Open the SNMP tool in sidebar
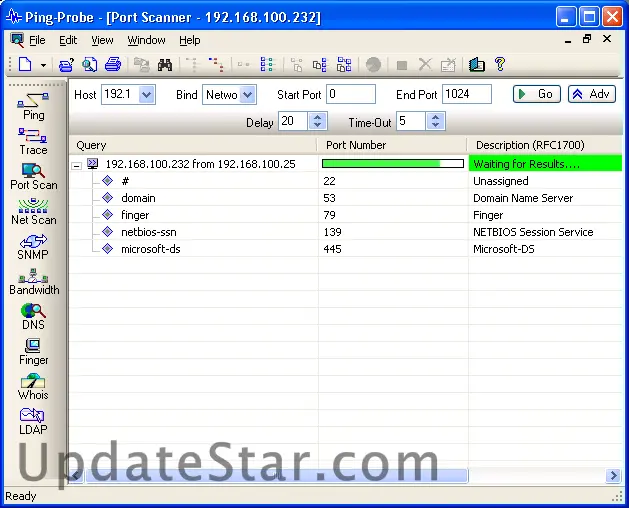The width and height of the screenshot is (629, 508). coord(33,246)
